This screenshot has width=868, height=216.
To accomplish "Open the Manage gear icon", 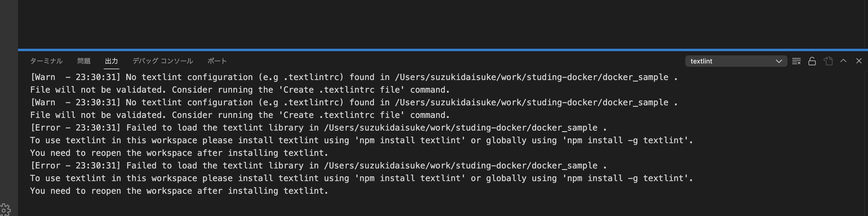I will 5,210.
